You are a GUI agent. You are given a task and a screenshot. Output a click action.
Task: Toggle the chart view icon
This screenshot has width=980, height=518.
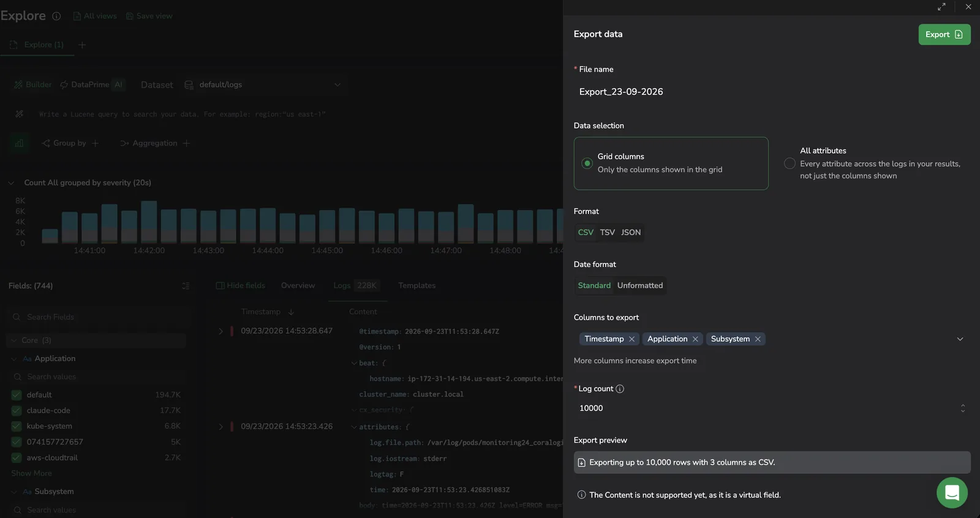[19, 143]
